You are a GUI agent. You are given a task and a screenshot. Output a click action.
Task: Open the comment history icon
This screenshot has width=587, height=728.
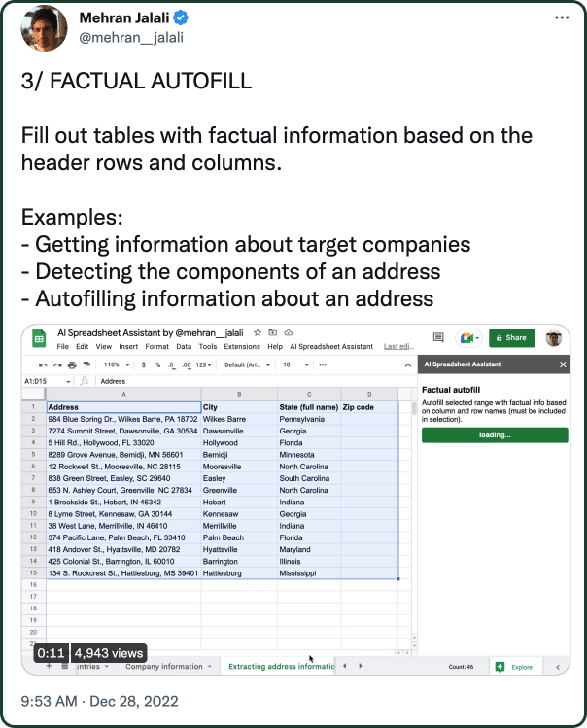click(438, 337)
